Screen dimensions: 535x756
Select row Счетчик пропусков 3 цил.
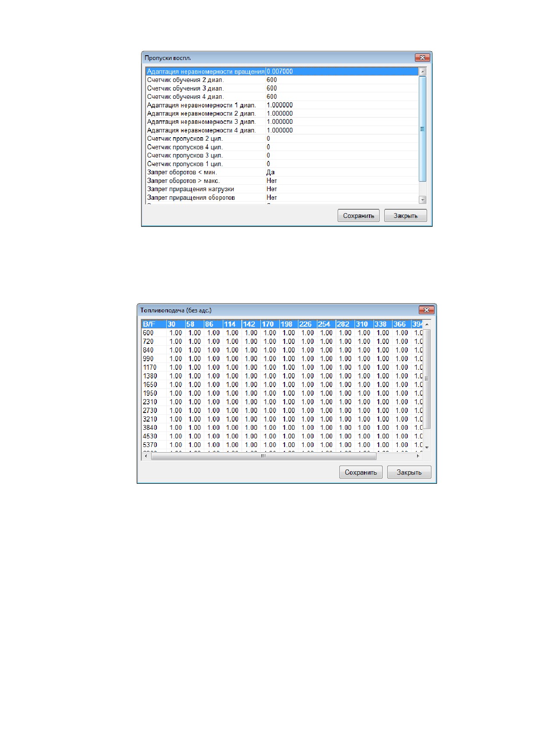point(282,156)
